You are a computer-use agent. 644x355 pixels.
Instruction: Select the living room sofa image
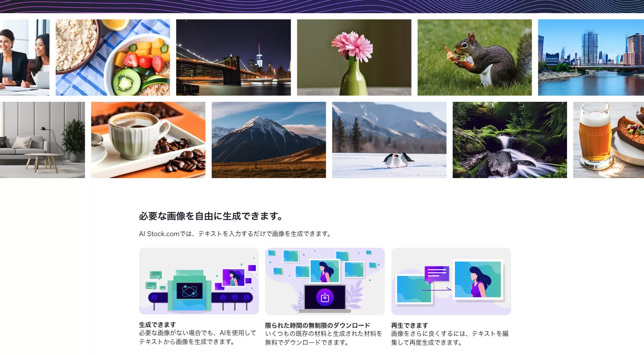coord(42,140)
